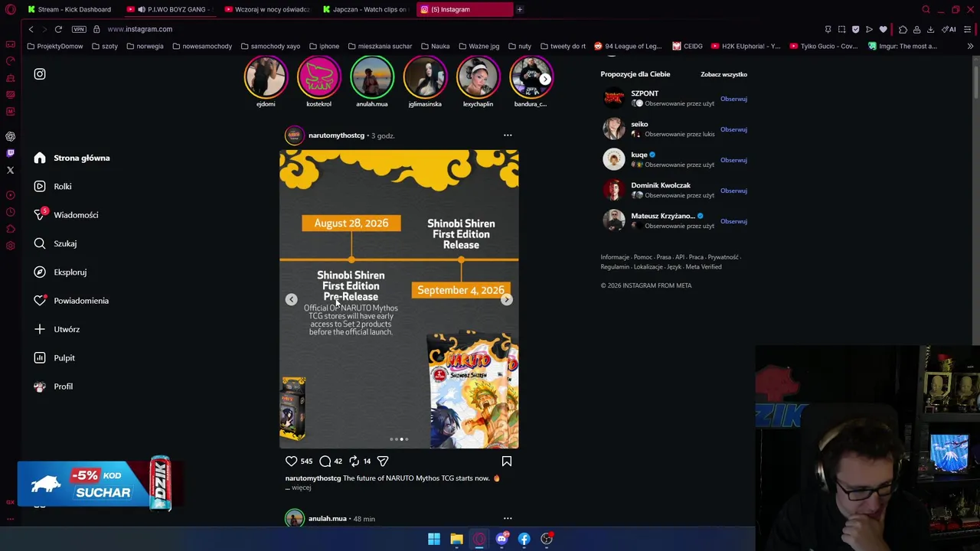Go to Strona główna
The height and width of the screenshot is (551, 980).
72,158
